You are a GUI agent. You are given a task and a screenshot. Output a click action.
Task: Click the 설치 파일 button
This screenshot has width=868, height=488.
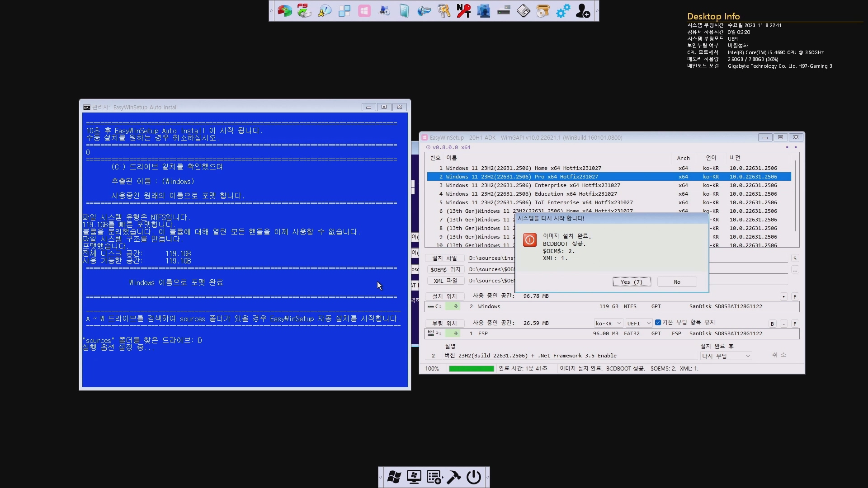pos(444,258)
